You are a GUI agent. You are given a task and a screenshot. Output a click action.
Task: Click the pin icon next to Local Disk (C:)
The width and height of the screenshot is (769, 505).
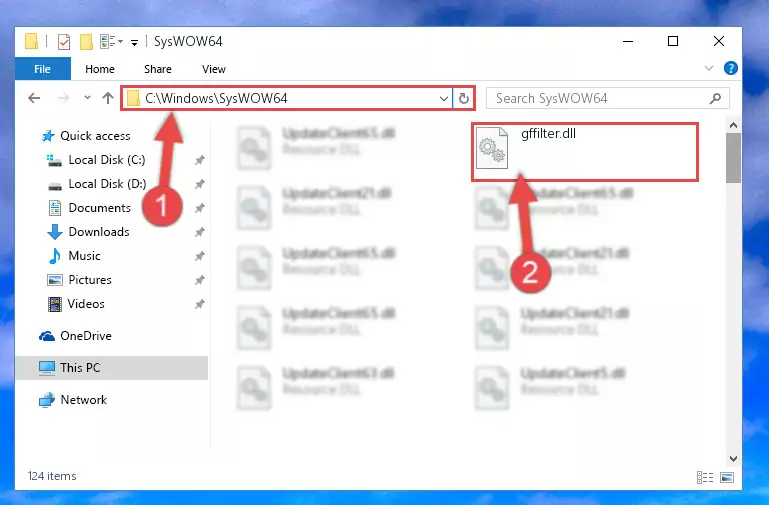(200, 160)
